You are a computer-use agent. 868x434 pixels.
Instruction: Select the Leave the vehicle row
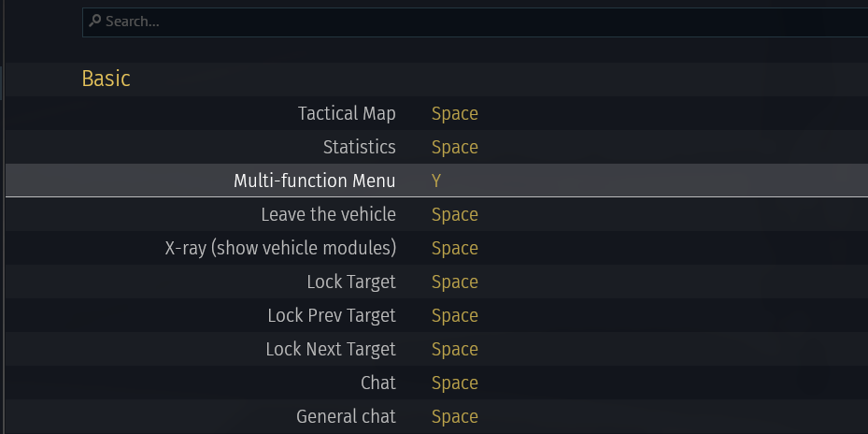(x=436, y=214)
